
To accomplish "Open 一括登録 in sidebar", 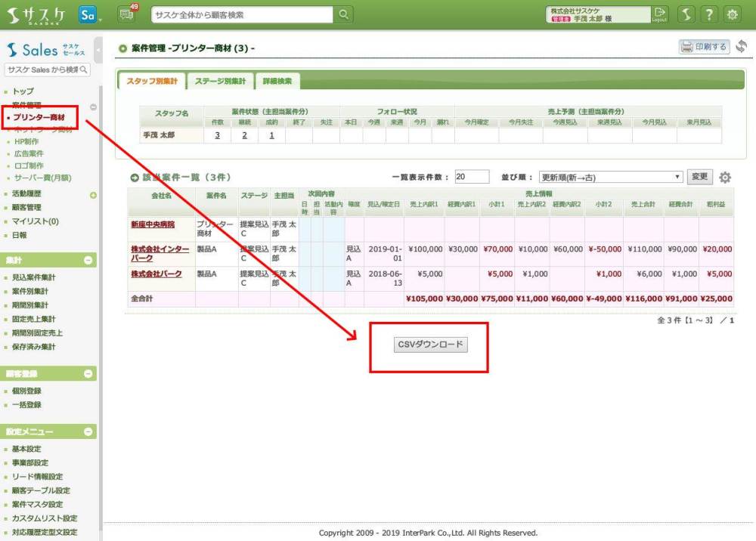I will [x=26, y=405].
